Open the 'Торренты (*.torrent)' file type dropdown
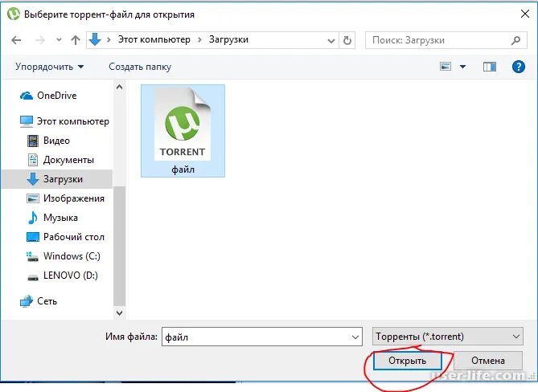The image size is (538, 392). [x=448, y=337]
